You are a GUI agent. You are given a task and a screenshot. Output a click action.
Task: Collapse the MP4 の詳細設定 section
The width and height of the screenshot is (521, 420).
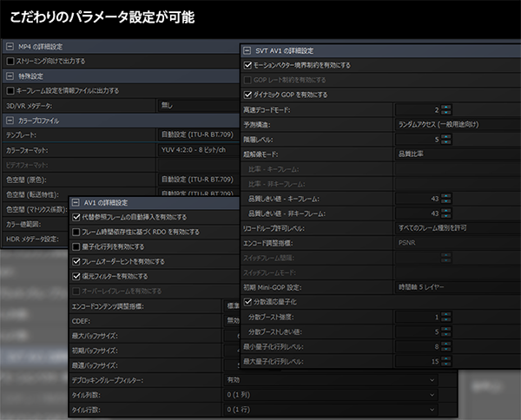click(10, 47)
